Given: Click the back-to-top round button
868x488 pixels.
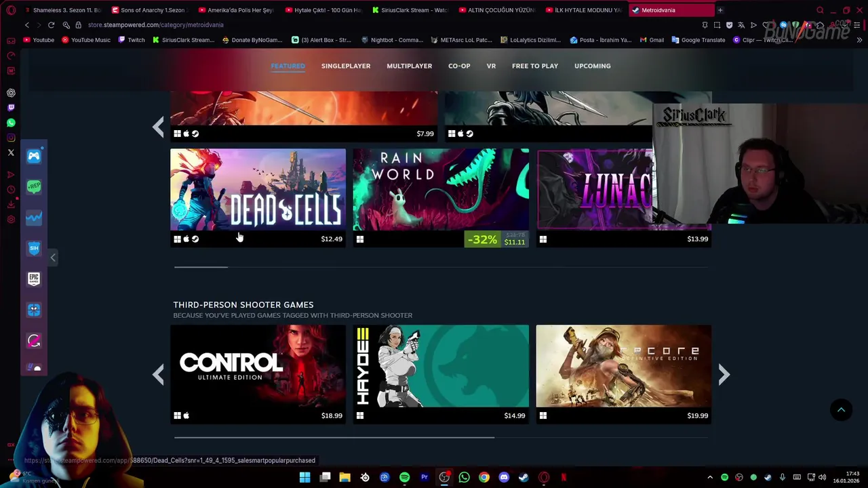Looking at the screenshot, I should [841, 409].
